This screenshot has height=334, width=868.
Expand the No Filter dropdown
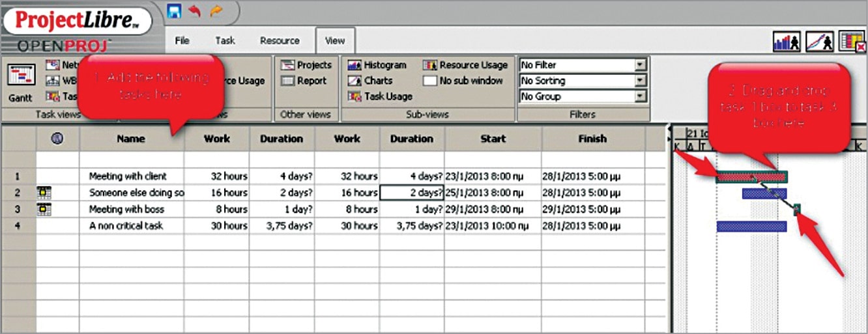click(640, 65)
